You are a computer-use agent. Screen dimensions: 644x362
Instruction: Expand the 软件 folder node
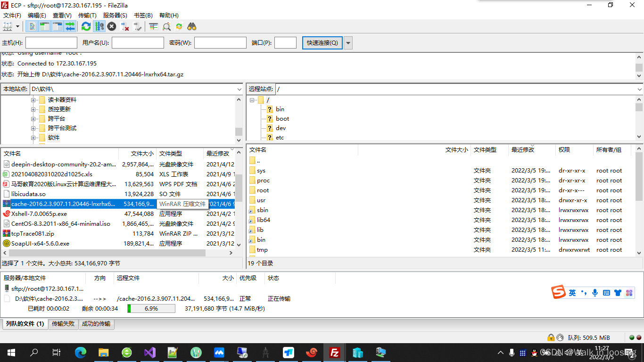[x=33, y=138]
